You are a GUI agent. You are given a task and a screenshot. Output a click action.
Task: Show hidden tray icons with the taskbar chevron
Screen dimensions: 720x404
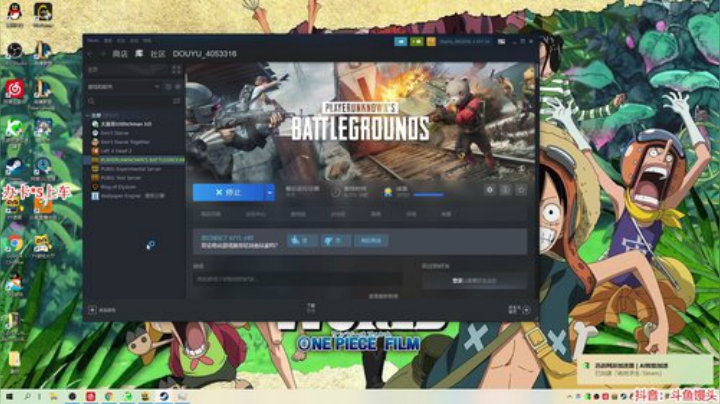point(569,396)
